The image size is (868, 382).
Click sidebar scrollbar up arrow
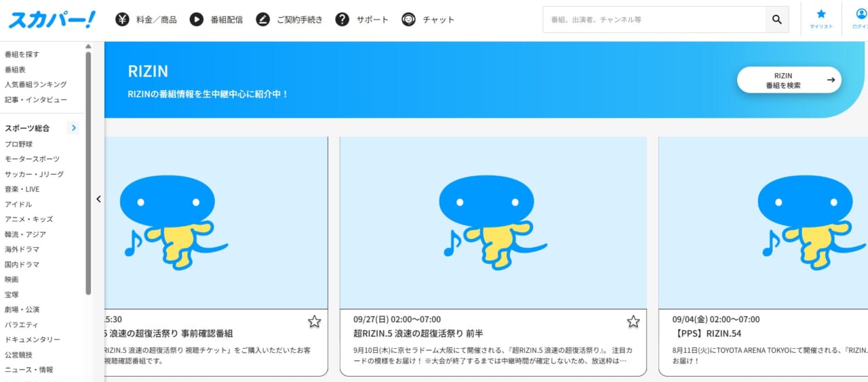[x=88, y=47]
